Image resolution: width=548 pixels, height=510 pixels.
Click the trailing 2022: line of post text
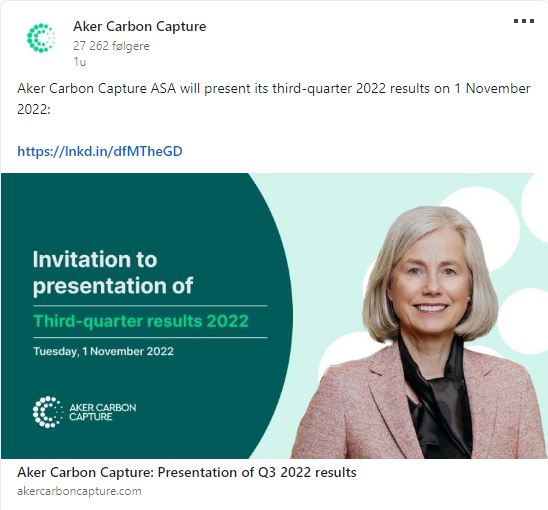coord(34,109)
